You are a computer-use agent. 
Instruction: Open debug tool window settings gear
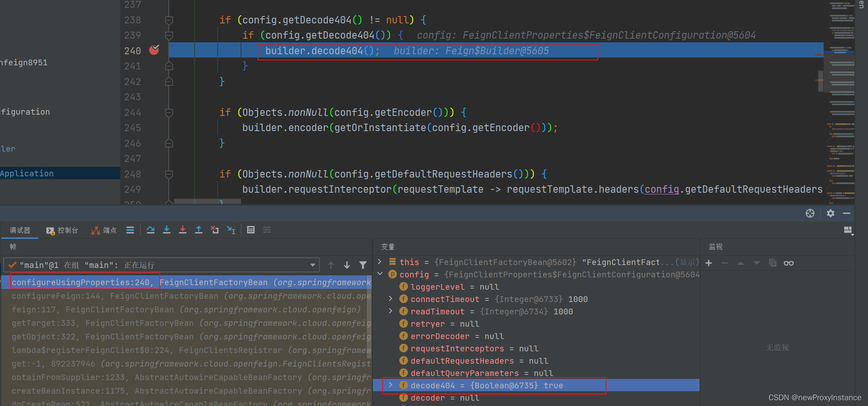click(x=831, y=213)
